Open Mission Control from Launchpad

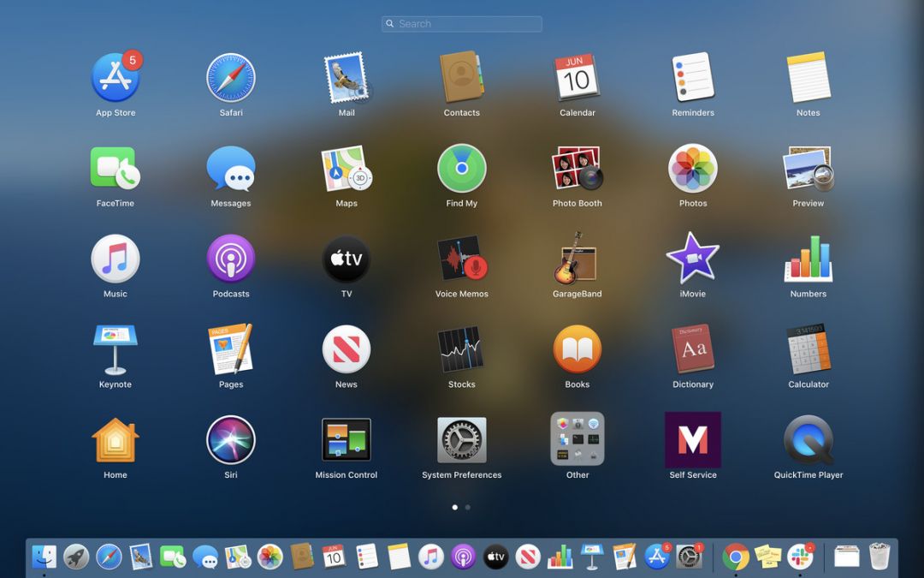346,440
